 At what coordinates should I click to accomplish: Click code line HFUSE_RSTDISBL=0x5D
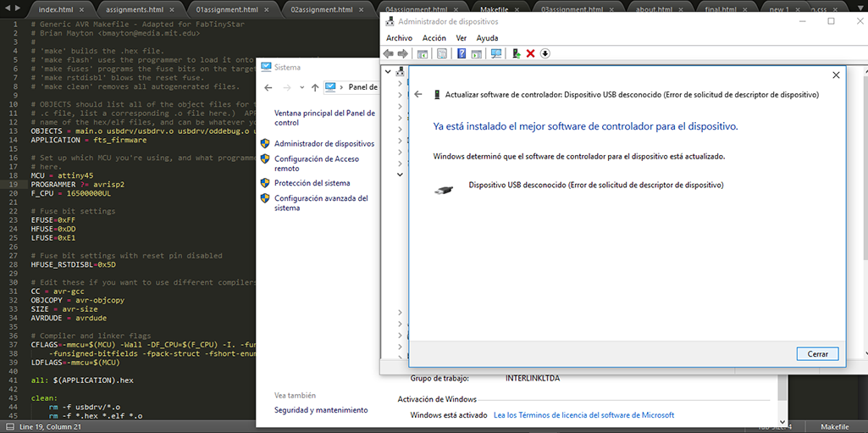(x=74, y=264)
